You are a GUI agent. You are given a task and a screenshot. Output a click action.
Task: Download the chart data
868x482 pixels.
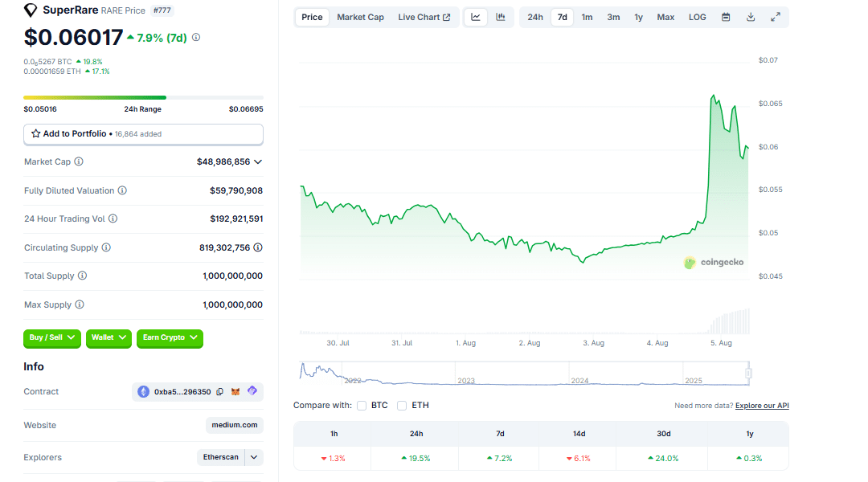pos(751,17)
